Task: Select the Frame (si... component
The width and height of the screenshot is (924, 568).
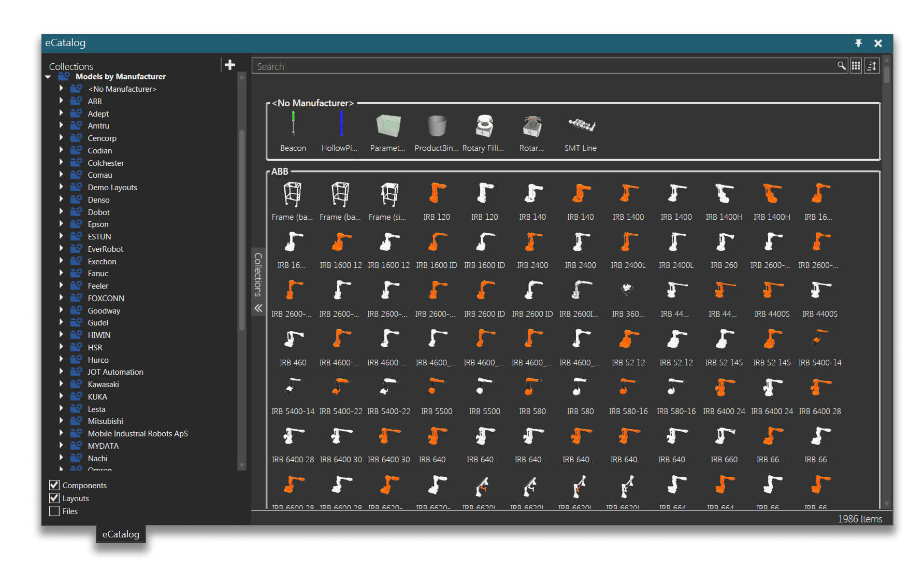Action: coord(388,202)
